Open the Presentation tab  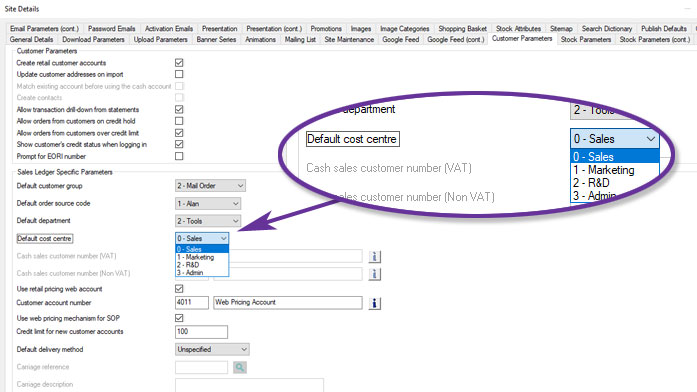220,28
